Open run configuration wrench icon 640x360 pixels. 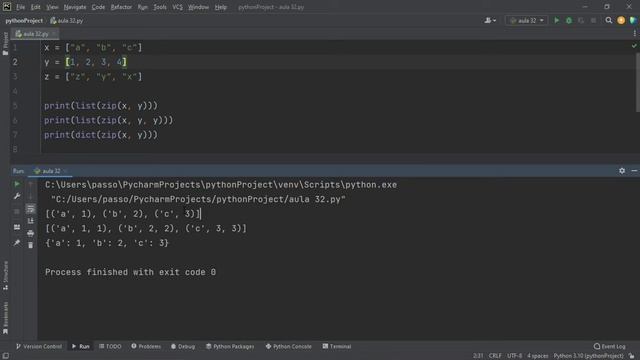17,196
